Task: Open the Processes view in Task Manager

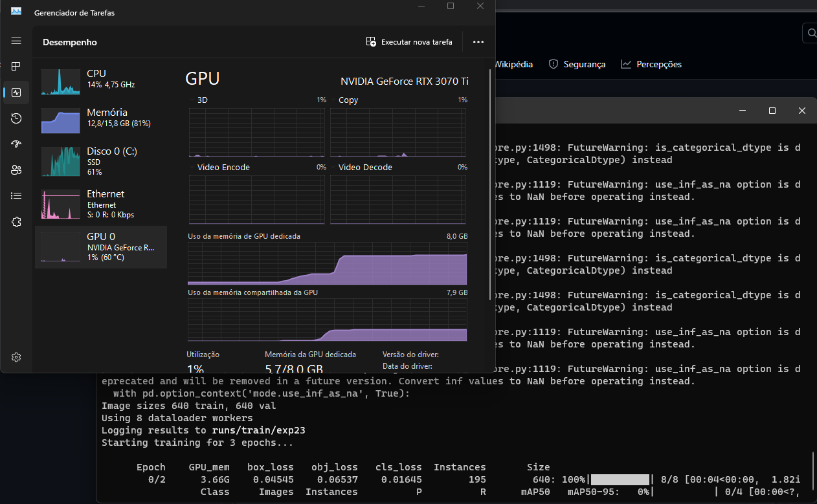Action: (16, 66)
